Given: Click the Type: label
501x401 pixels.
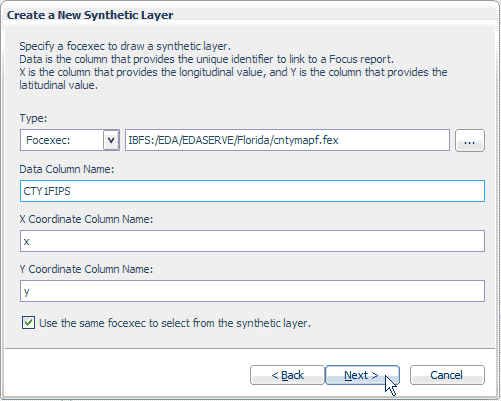Looking at the screenshot, I should pyautogui.click(x=33, y=118).
